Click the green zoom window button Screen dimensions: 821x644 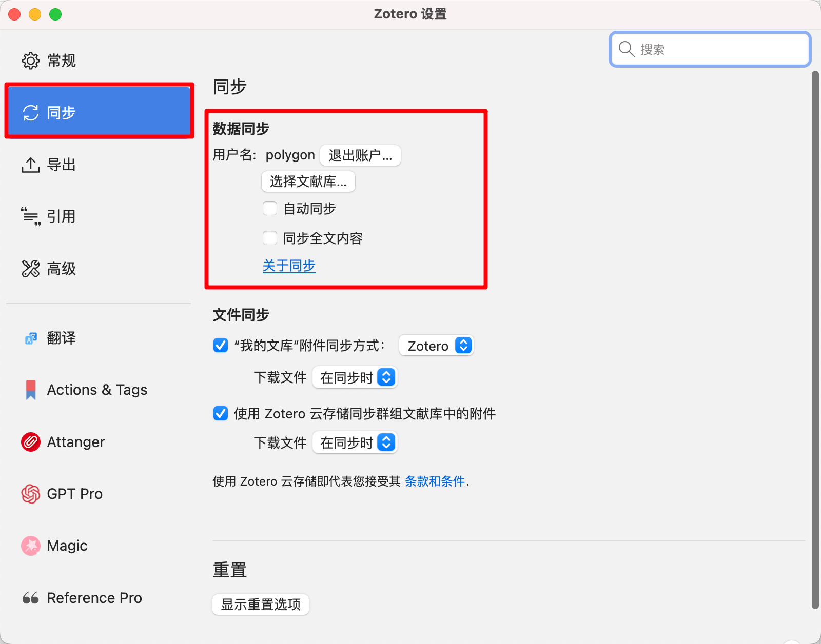coord(55,14)
